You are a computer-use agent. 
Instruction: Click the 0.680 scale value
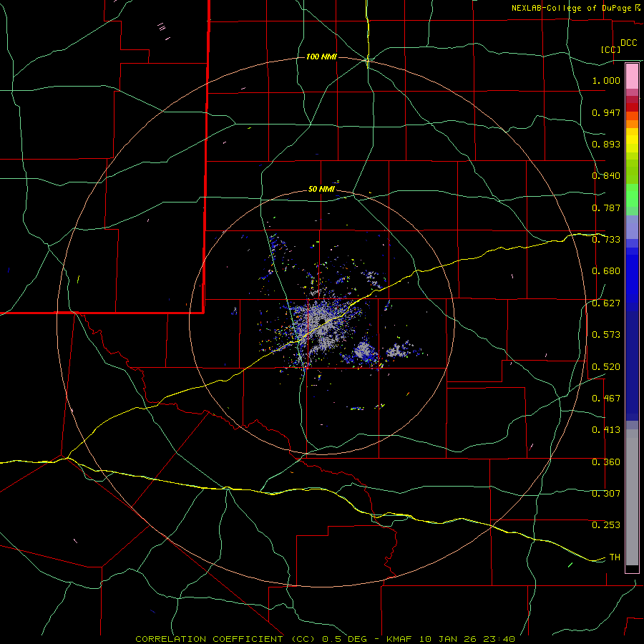click(x=606, y=271)
